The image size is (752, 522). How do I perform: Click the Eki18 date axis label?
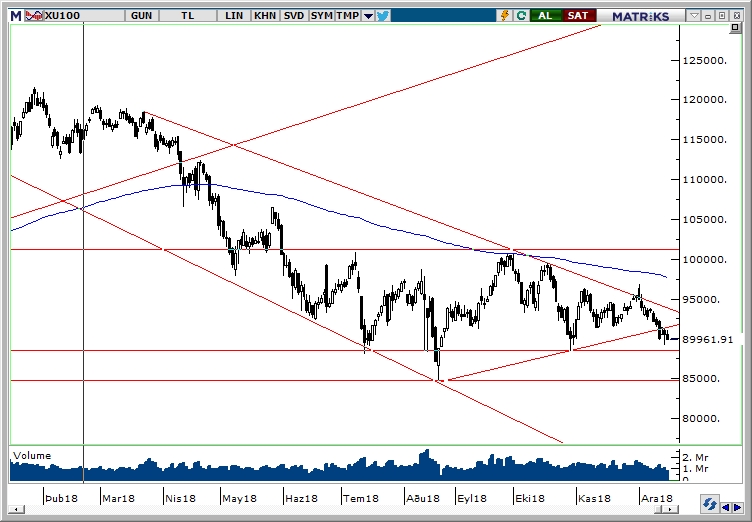[x=530, y=498]
